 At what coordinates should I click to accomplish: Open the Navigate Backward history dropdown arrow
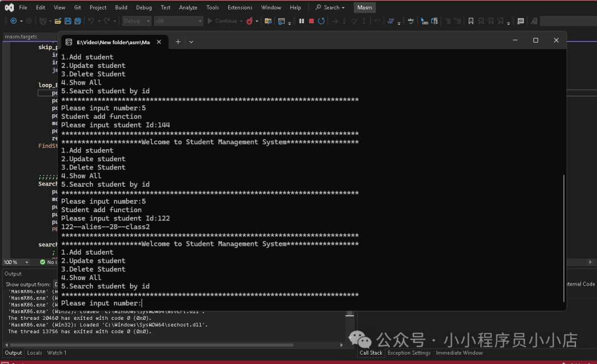[x=21, y=22]
